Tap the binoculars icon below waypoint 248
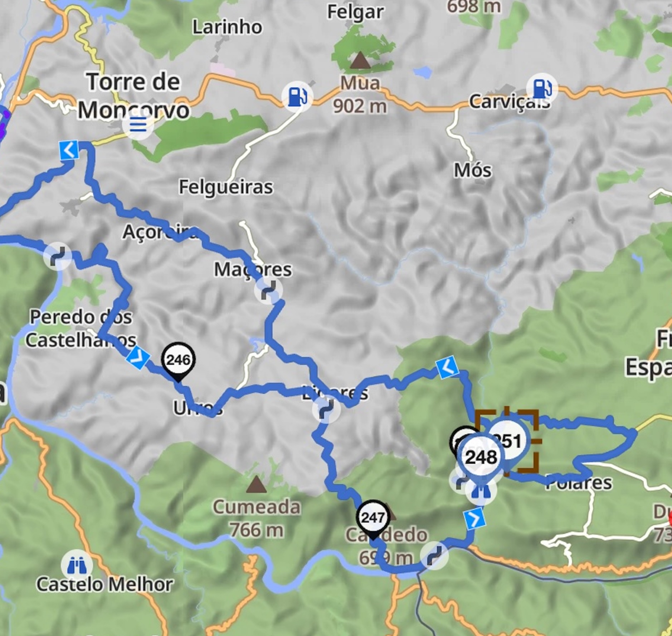 481,490
